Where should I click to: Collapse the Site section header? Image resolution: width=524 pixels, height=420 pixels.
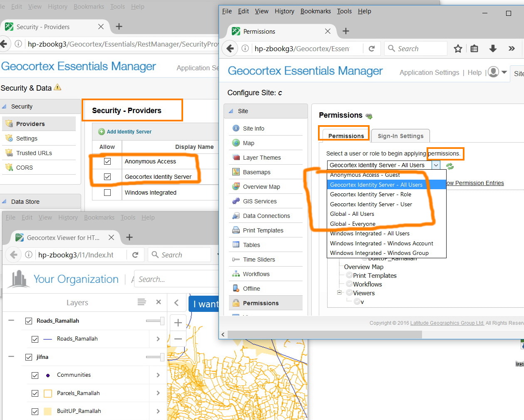(231, 111)
